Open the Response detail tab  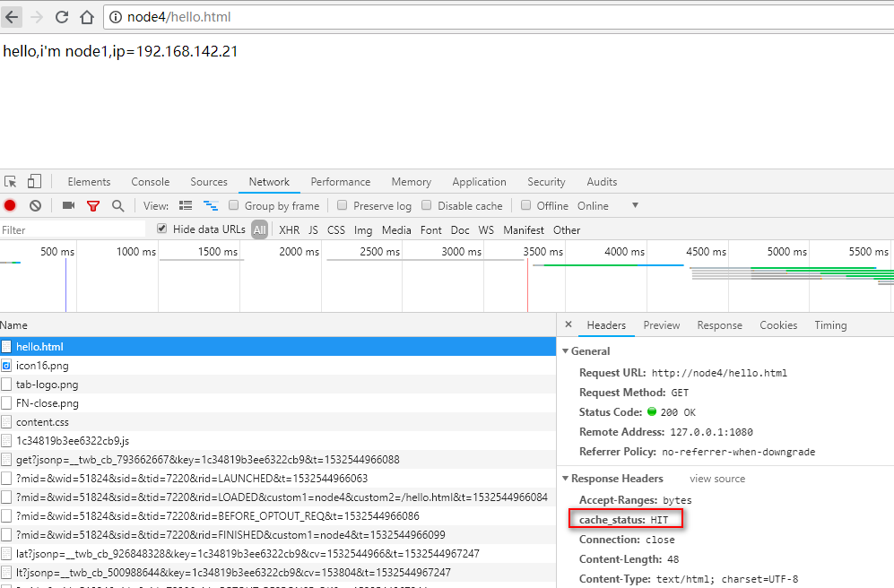719,325
